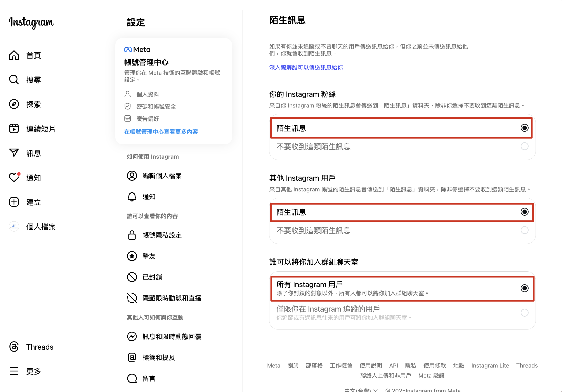Open the 訊息 paper plane icon
This screenshot has height=392, width=562.
pos(14,153)
